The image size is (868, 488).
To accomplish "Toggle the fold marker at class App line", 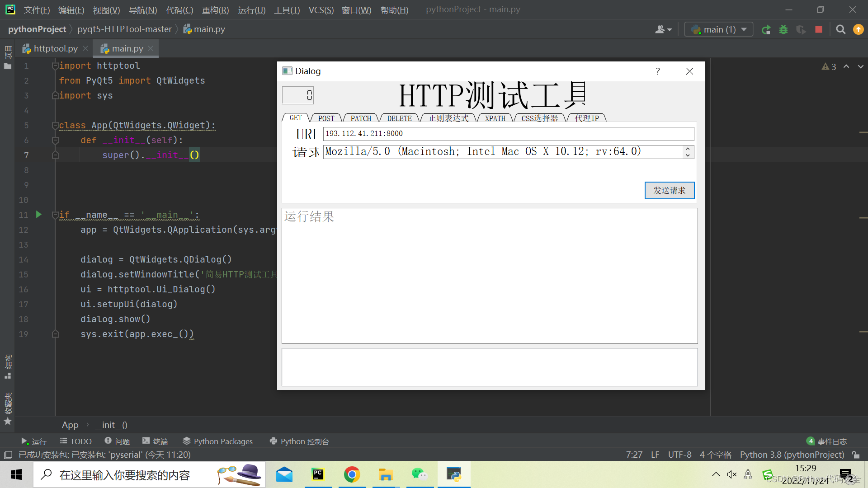I will [x=55, y=126].
